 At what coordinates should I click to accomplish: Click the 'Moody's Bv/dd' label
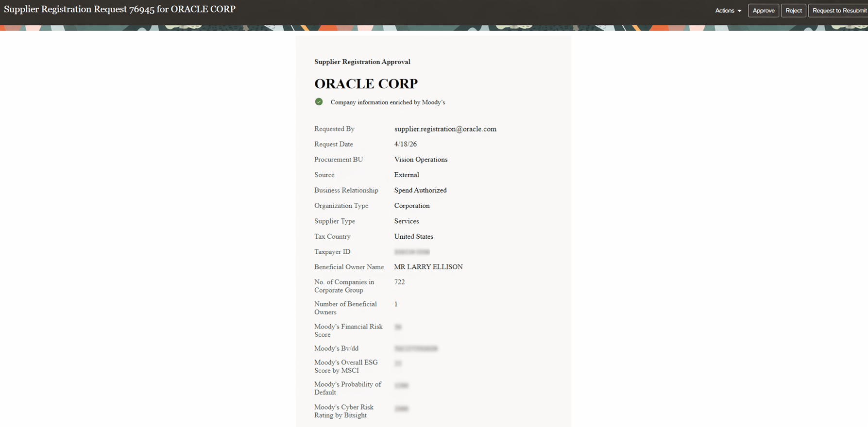pos(336,348)
